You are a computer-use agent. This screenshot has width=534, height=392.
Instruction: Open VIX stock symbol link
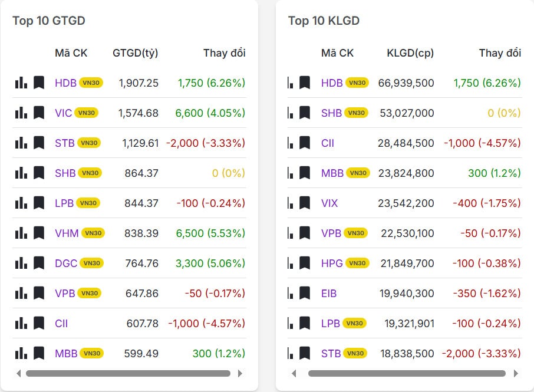tap(329, 203)
